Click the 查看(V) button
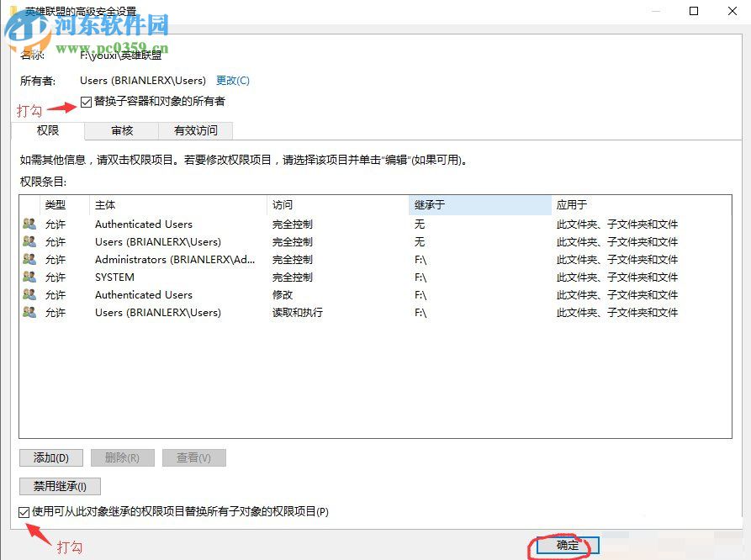Image resolution: width=751 pixels, height=560 pixels. [x=193, y=457]
